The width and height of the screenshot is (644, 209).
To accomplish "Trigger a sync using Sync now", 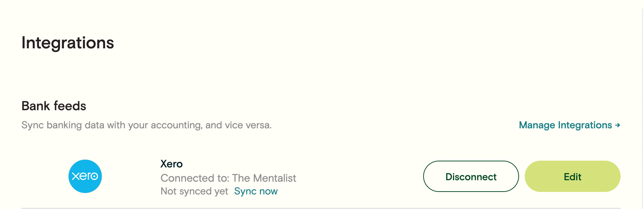I will [x=256, y=191].
